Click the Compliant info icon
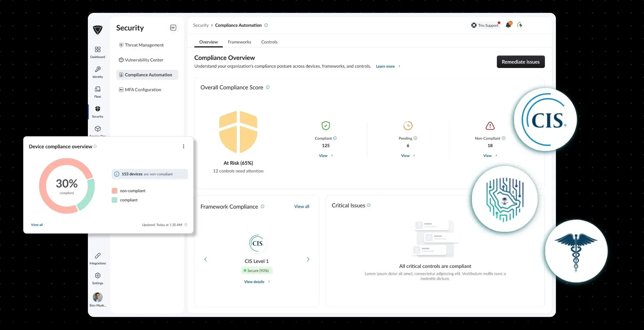Screen dimensions: 644x330 click(335, 138)
